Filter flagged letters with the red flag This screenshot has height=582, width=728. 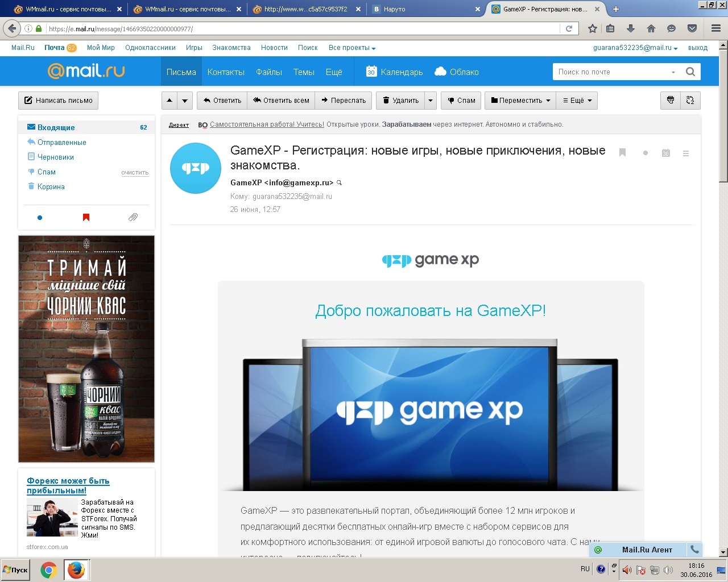[x=86, y=217]
